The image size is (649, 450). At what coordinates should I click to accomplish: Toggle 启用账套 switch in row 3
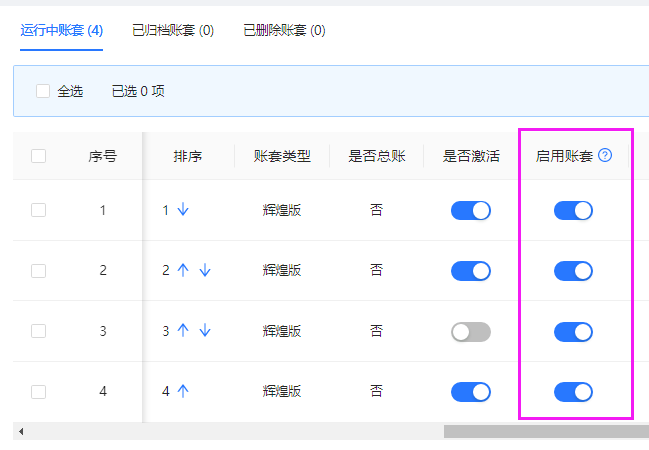(x=573, y=331)
